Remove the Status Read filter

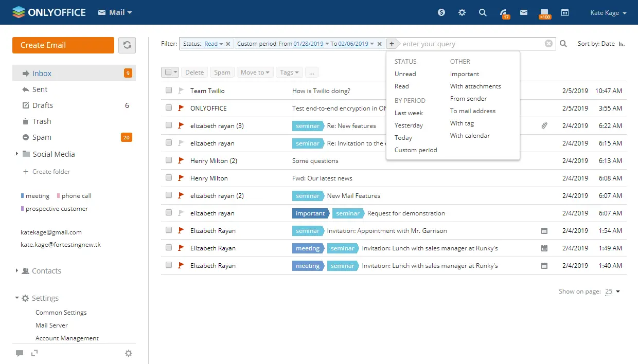click(228, 44)
